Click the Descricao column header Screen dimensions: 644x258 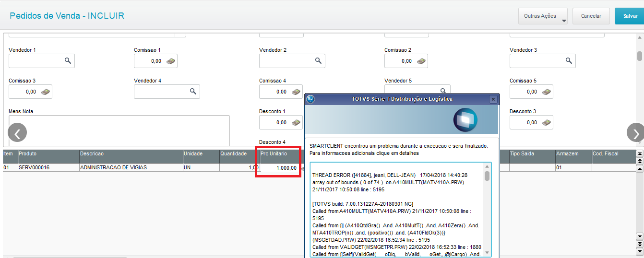click(131, 157)
